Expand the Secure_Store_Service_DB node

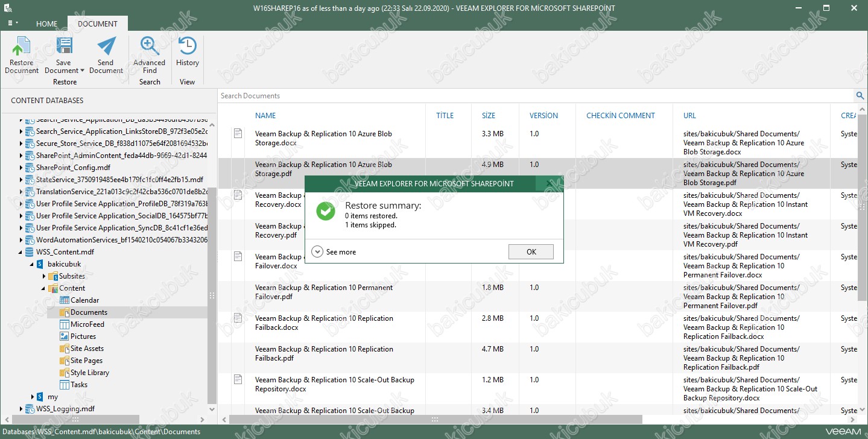coord(21,144)
